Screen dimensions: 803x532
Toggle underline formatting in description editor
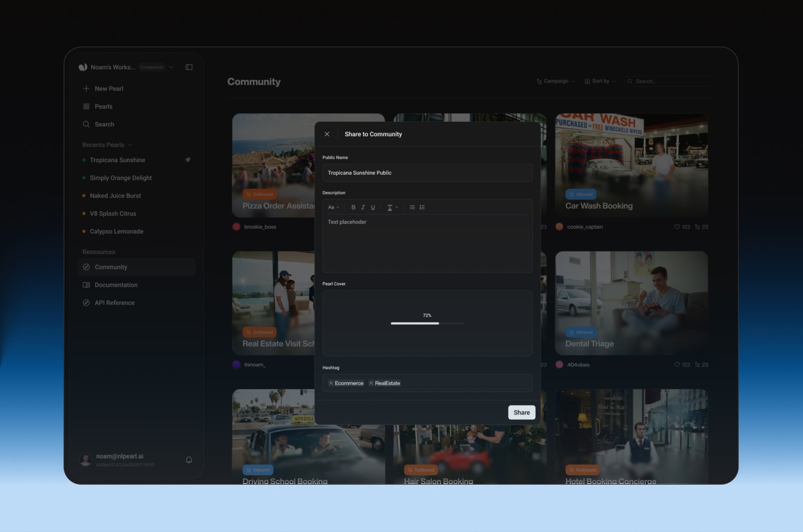point(373,208)
